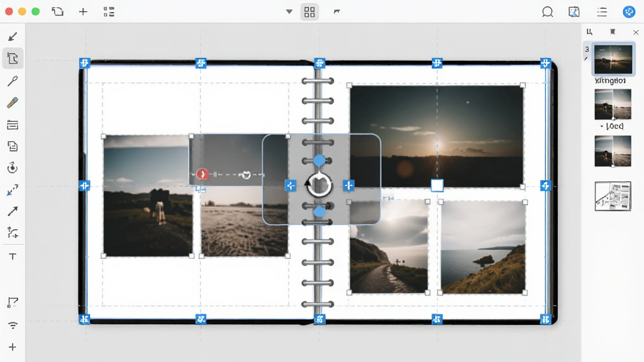
Task: Open the lines list menu icon
Action: pos(602,12)
